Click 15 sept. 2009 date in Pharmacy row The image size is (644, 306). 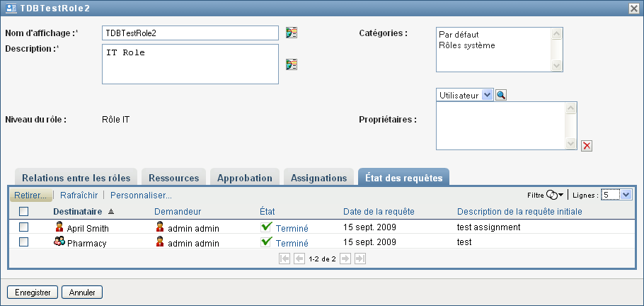(x=369, y=242)
